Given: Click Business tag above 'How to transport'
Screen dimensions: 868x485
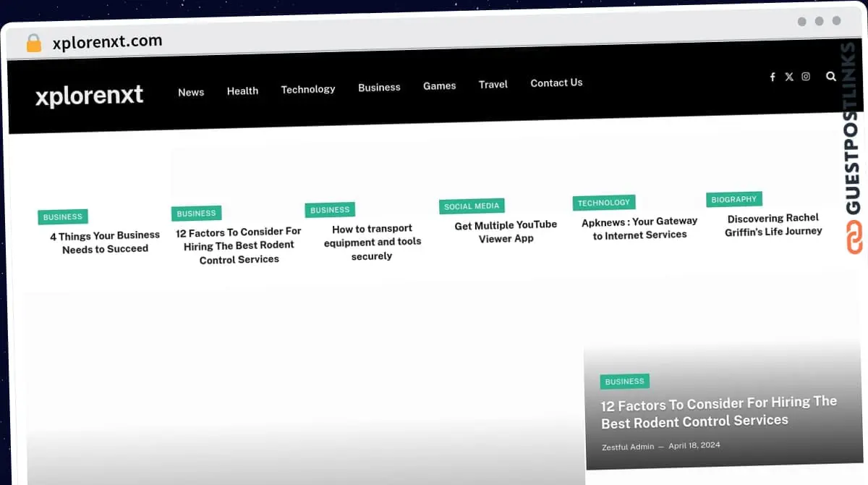Looking at the screenshot, I should coord(330,210).
